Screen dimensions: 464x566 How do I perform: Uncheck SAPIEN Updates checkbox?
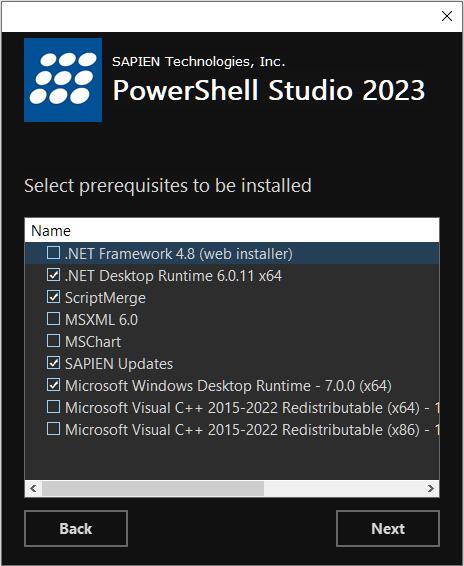pyautogui.click(x=53, y=363)
